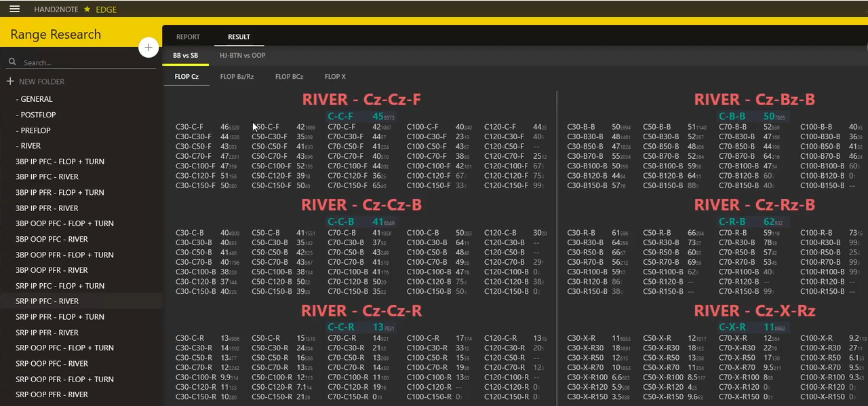Click the plus icon beside NEW FOLDER
The image size is (868, 406).
click(10, 81)
